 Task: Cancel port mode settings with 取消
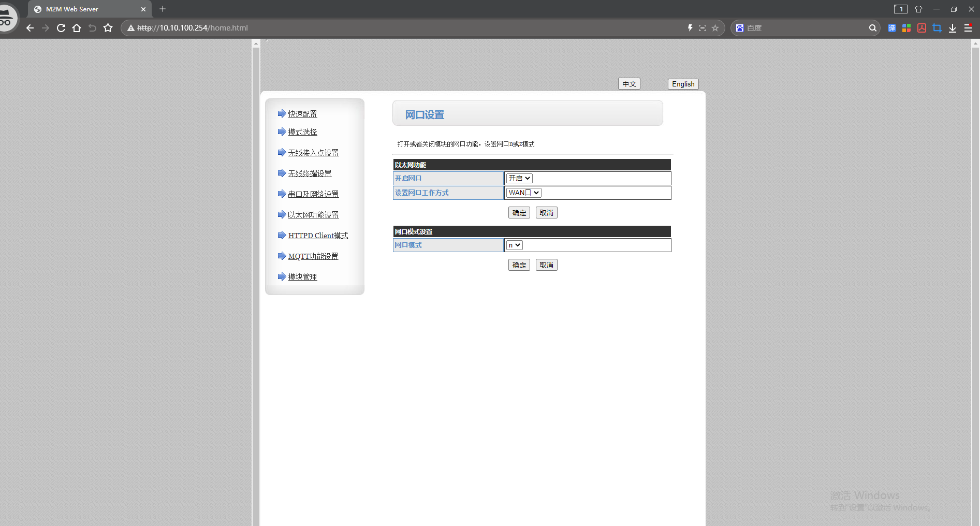click(546, 265)
